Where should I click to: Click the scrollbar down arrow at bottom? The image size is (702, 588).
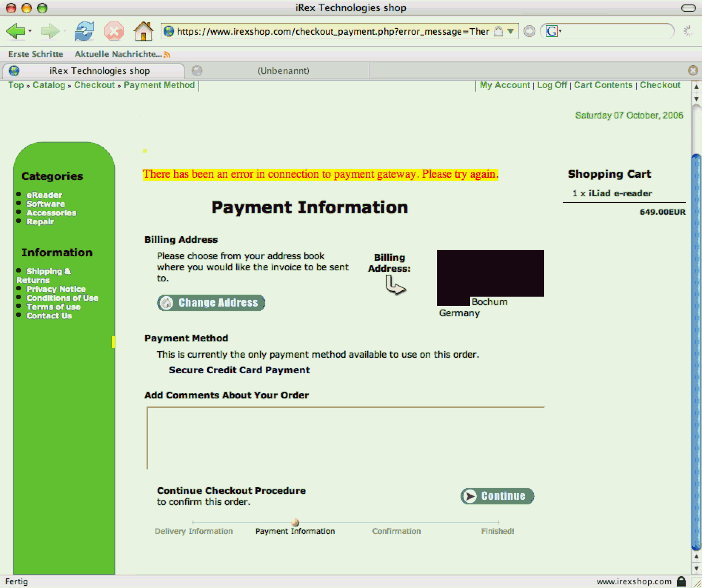696,568
